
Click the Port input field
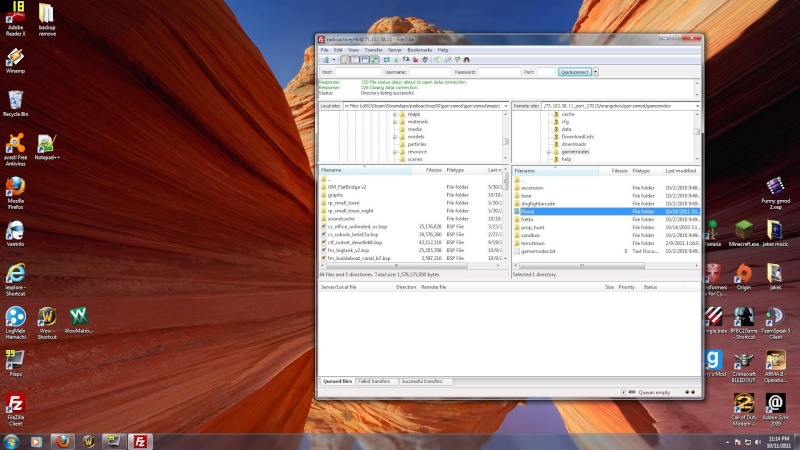pyautogui.click(x=546, y=72)
